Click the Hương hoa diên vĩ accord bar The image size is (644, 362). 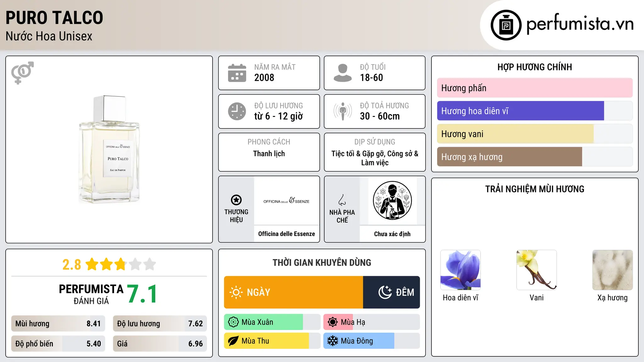pyautogui.click(x=535, y=111)
